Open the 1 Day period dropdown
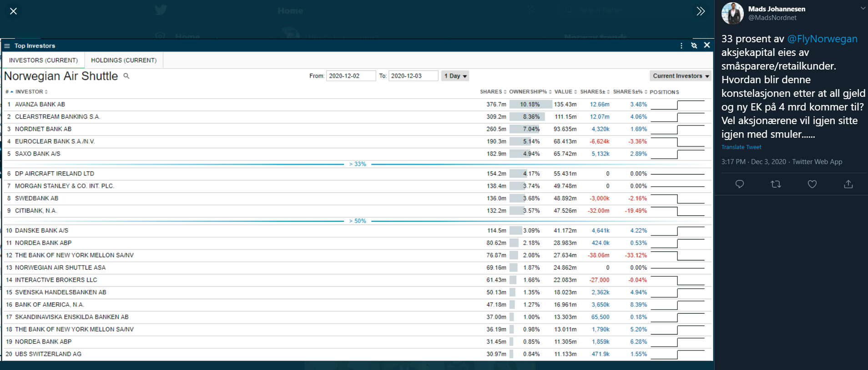Screen dimensions: 868x370 (455, 76)
